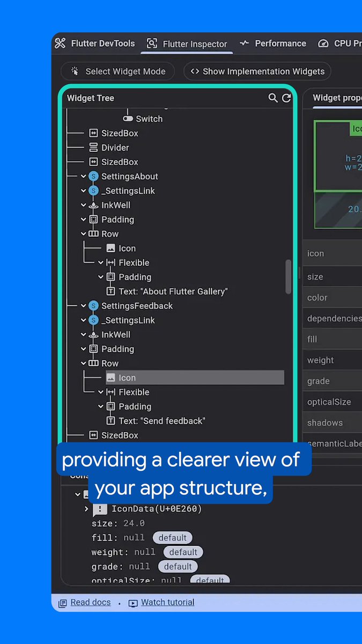The width and height of the screenshot is (362, 644).
Task: Click default badge next to weight: null
Action: pos(183,552)
